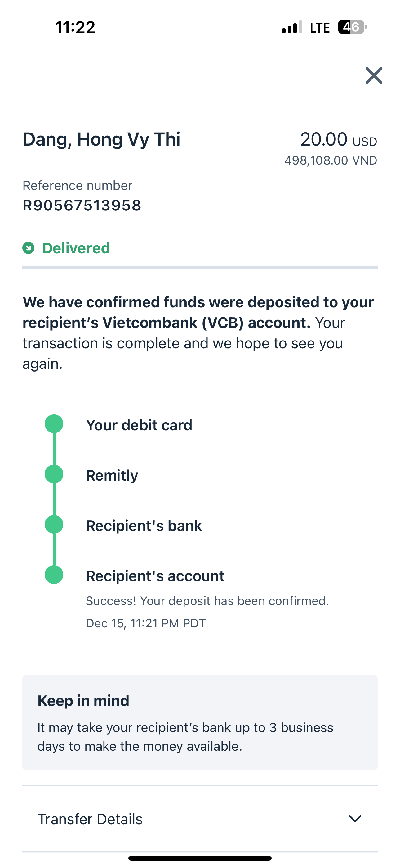Tap the Recipient's bank step dot
The image size is (400, 868).
point(54,524)
